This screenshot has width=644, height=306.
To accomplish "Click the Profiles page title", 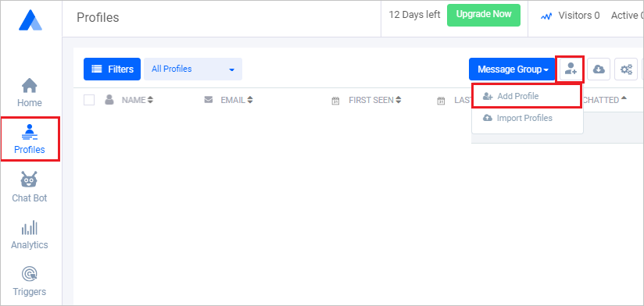I will tap(98, 18).
